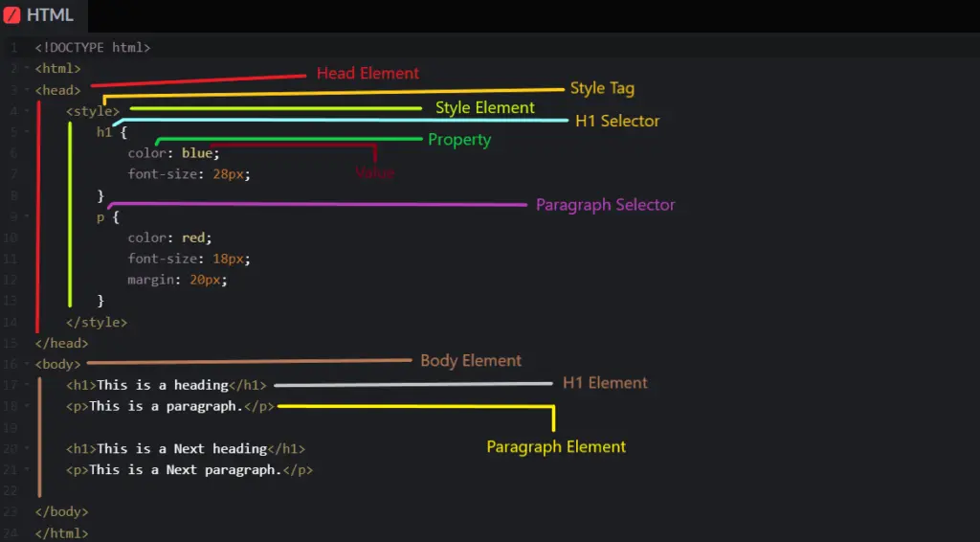This screenshot has height=542, width=980.
Task: Fold the 'This is a Next heading' line 20
Action: [x=27, y=448]
